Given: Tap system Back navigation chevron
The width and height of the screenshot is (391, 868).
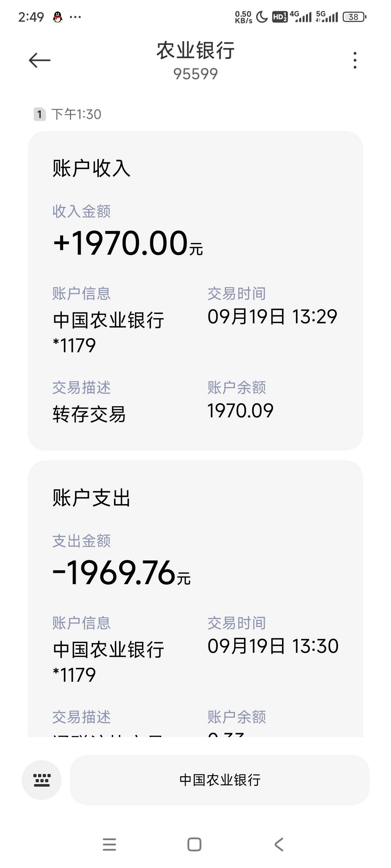Looking at the screenshot, I should (x=279, y=844).
